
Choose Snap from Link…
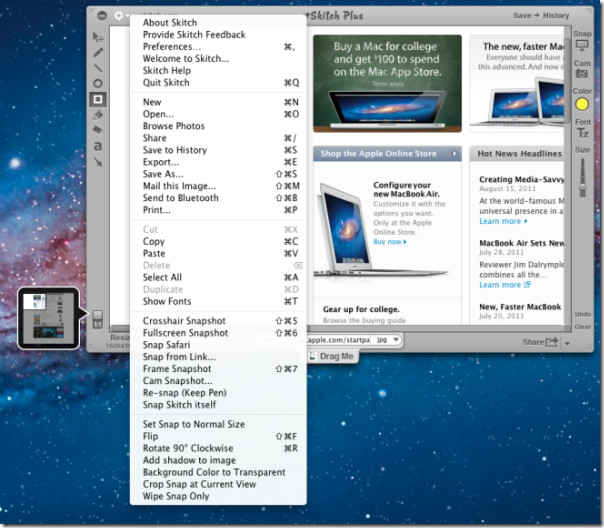pos(218,357)
